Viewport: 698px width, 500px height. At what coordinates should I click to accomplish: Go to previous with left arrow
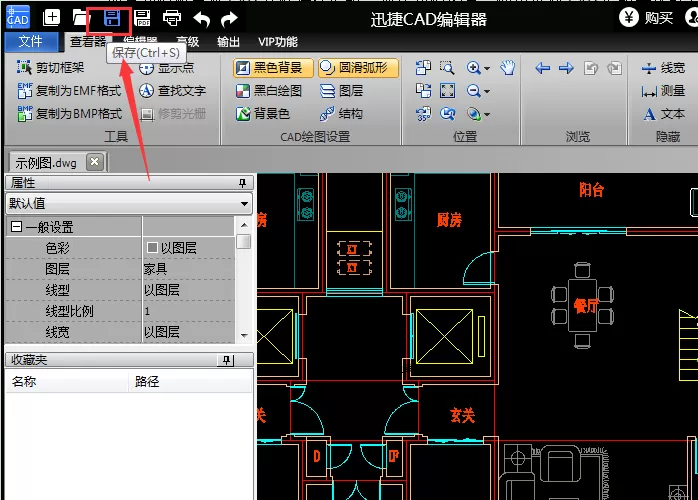542,68
